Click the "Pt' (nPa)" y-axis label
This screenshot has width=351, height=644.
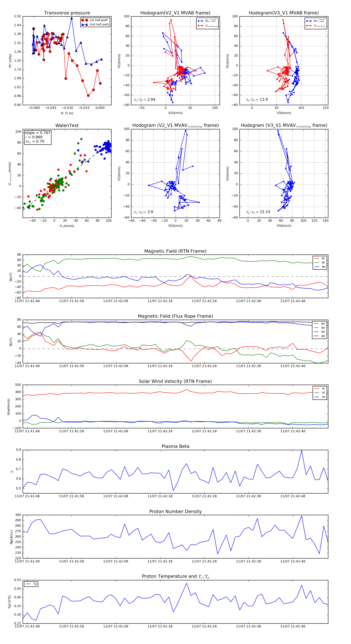click(10, 61)
